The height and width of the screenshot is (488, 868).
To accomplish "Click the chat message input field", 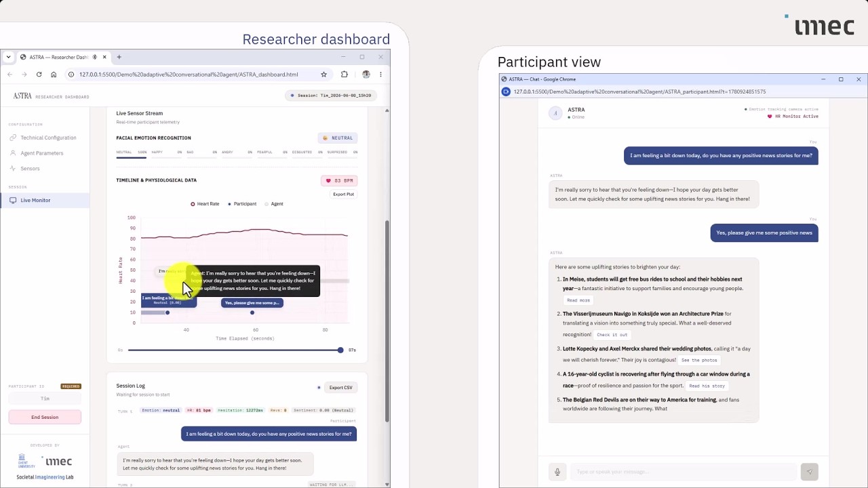I will 684,472.
